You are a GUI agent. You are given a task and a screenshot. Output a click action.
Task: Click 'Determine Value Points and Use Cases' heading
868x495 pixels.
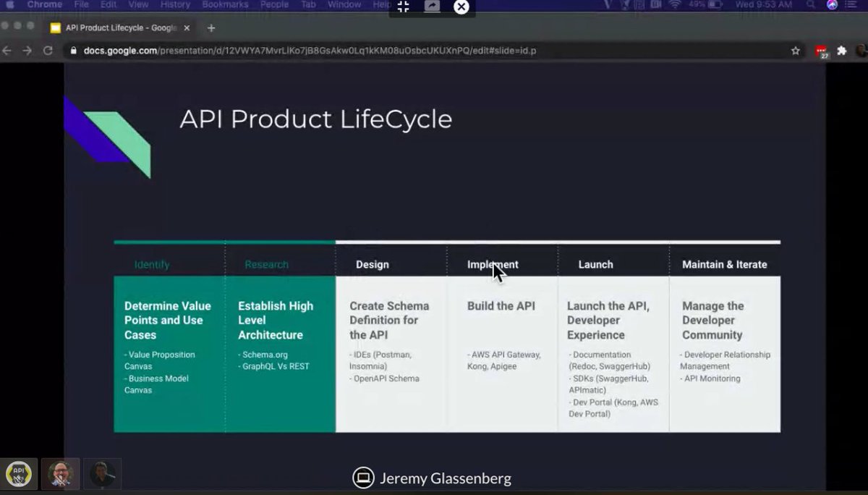pos(168,321)
